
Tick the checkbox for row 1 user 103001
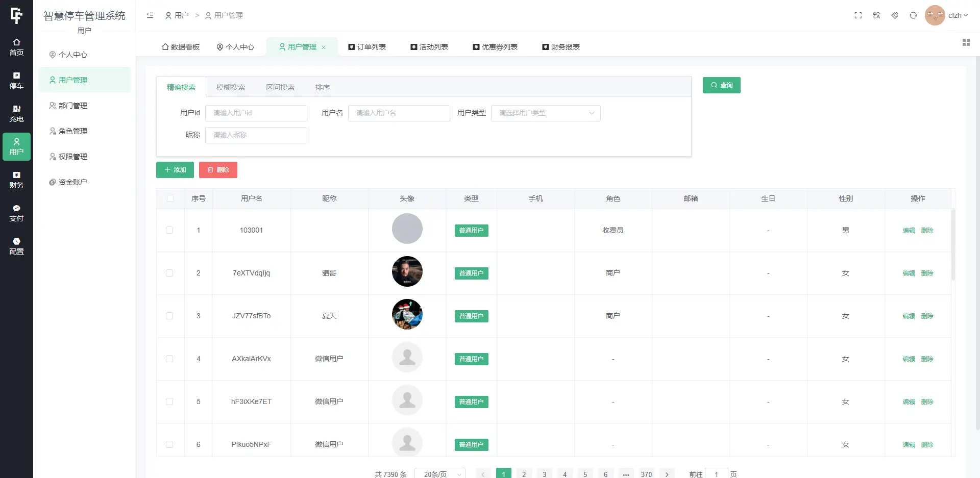[170, 230]
